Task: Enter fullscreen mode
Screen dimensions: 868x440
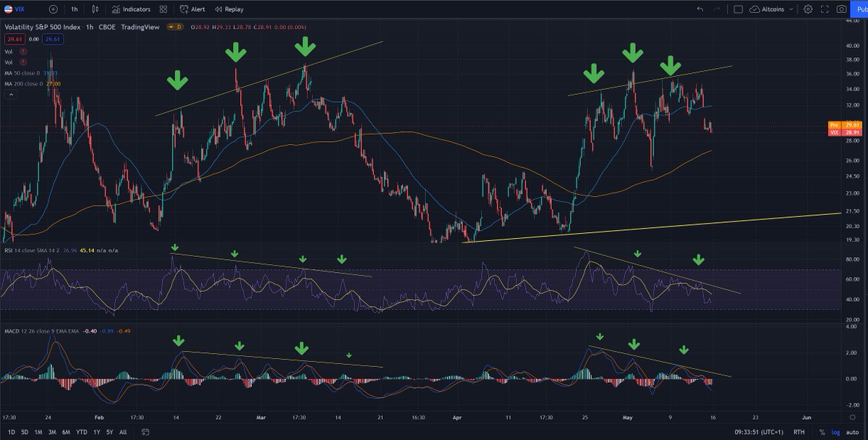Action: [x=825, y=9]
